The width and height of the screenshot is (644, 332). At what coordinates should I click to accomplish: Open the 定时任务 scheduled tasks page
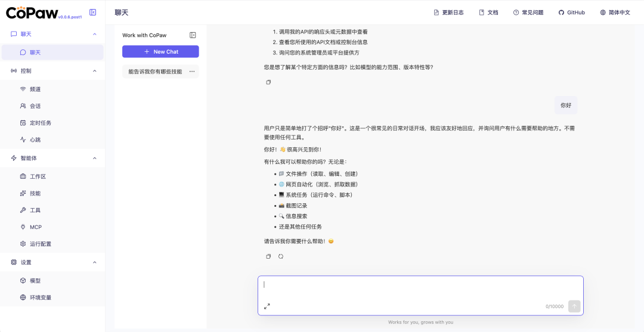click(x=52, y=123)
